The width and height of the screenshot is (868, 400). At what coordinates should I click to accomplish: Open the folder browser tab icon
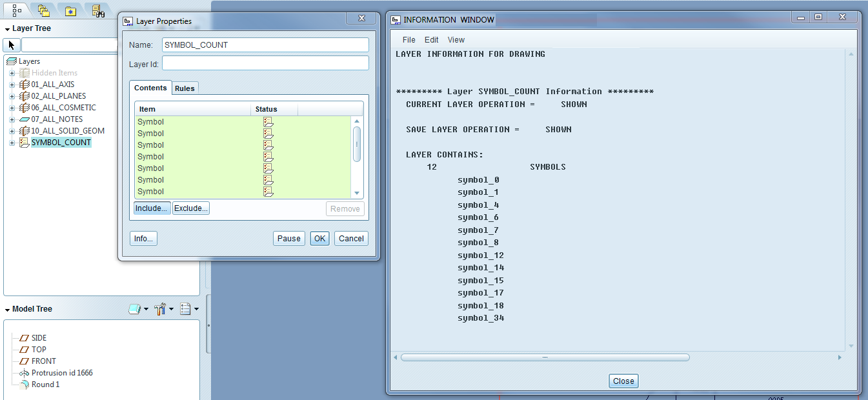(44, 10)
